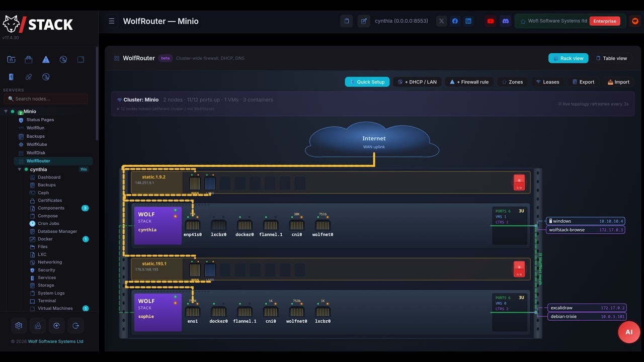The width and height of the screenshot is (644, 362).
Task: Open the Wolf Software Systems Ltd footer link
Action: [56, 341]
